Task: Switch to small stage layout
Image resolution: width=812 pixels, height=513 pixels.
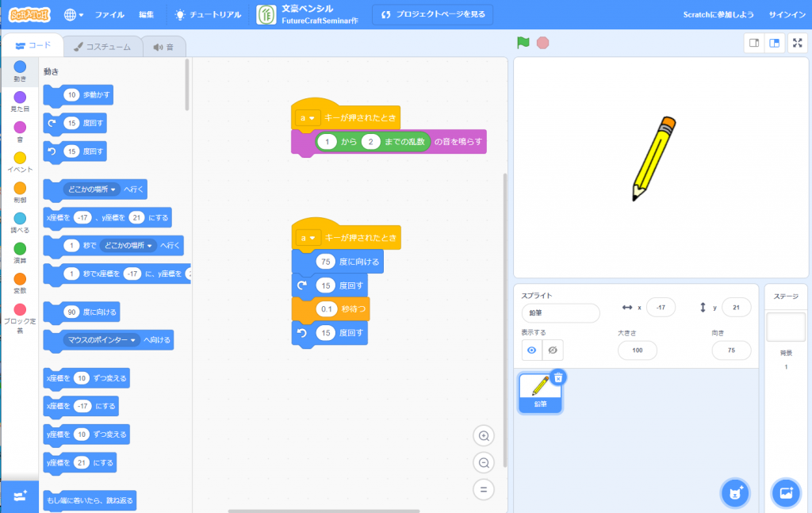Action: [754, 44]
